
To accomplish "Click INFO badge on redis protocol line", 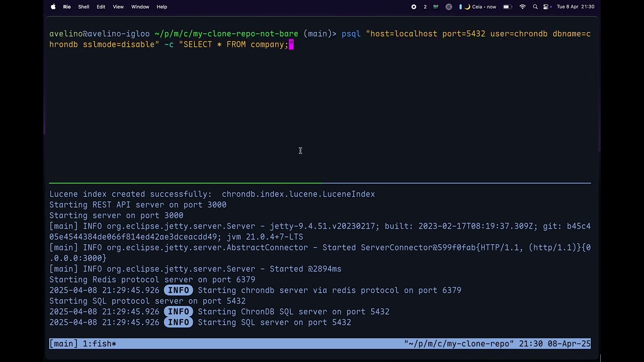I will pyautogui.click(x=179, y=290).
